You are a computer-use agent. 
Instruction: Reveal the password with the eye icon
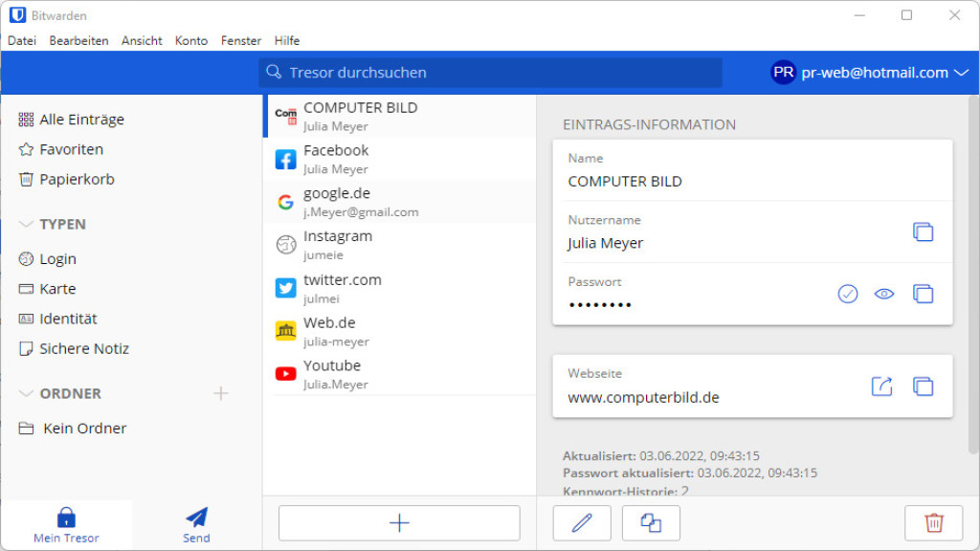pos(883,294)
